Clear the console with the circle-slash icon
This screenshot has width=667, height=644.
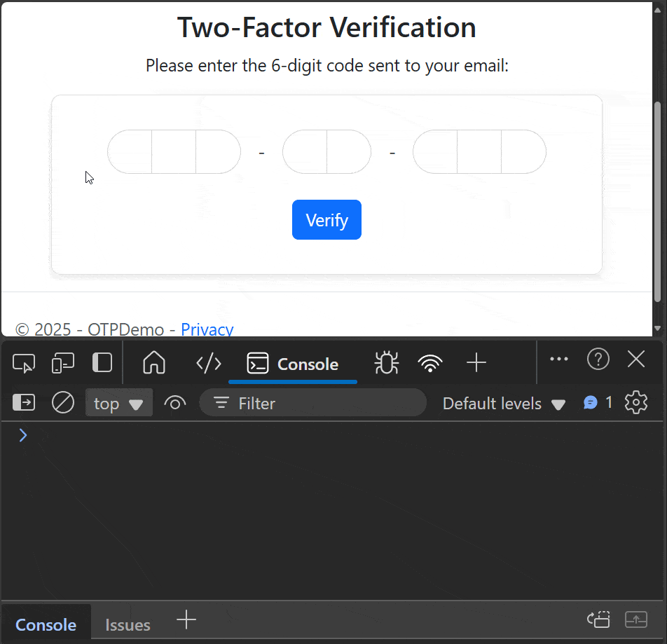click(x=63, y=403)
